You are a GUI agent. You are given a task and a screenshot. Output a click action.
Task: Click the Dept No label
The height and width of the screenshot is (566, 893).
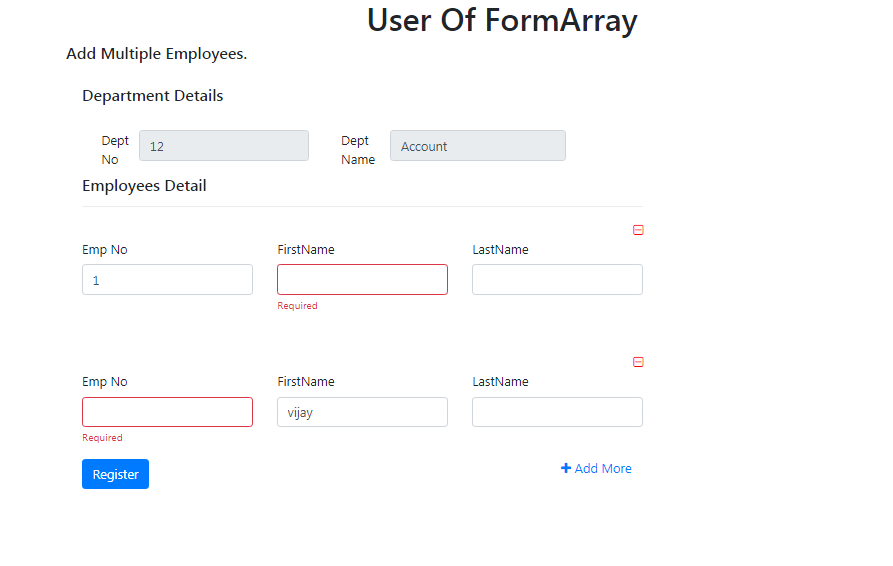click(115, 150)
